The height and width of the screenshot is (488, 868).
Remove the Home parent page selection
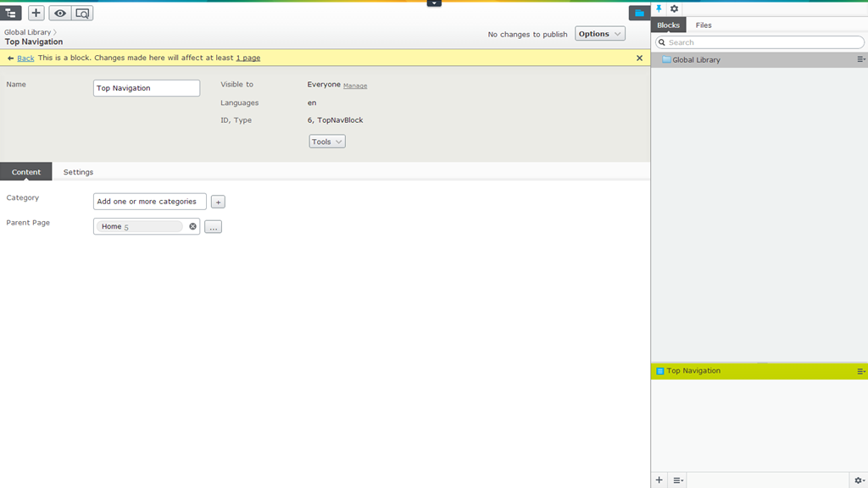(192, 226)
